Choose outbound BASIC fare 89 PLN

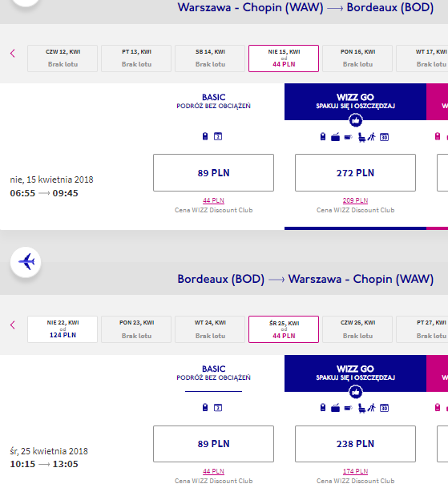point(213,173)
